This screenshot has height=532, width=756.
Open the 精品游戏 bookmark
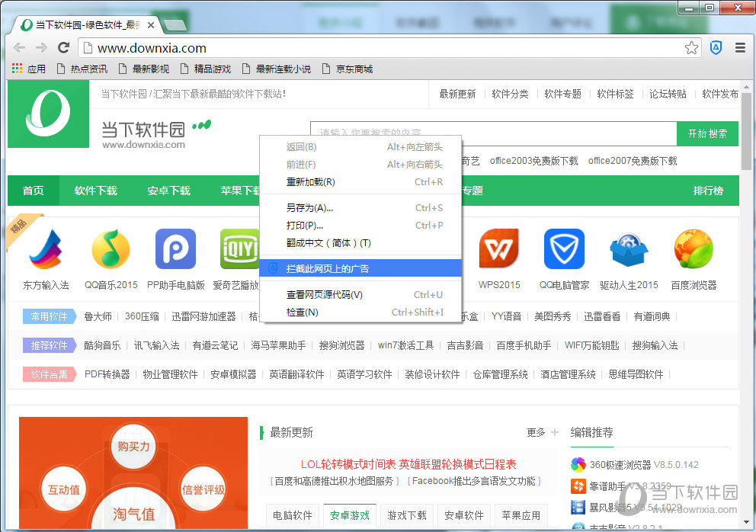(206, 69)
